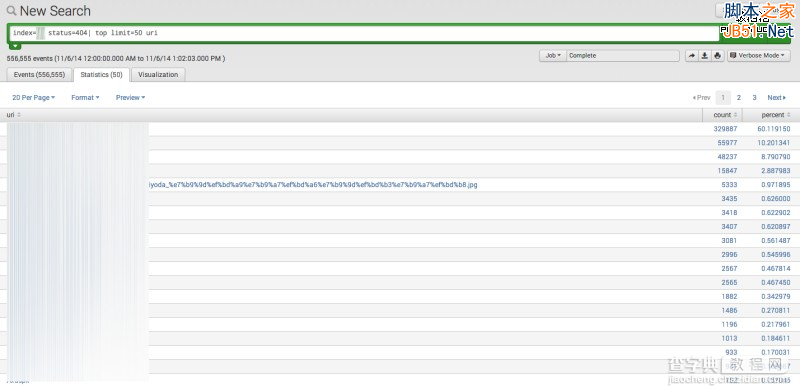The width and height of the screenshot is (800, 386).
Task: Open the Verbose Mode dropdown
Action: (x=759, y=56)
